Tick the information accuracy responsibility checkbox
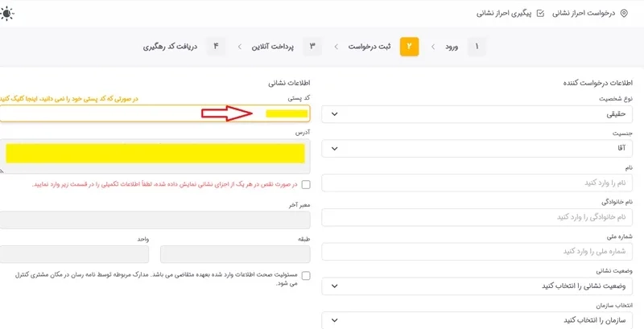 pos(306,276)
